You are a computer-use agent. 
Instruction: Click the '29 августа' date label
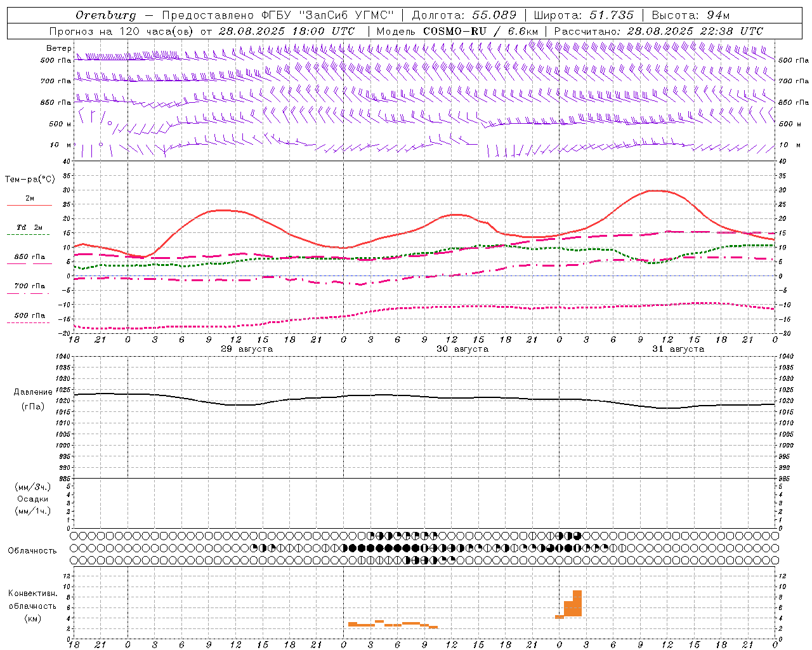pyautogui.click(x=247, y=349)
